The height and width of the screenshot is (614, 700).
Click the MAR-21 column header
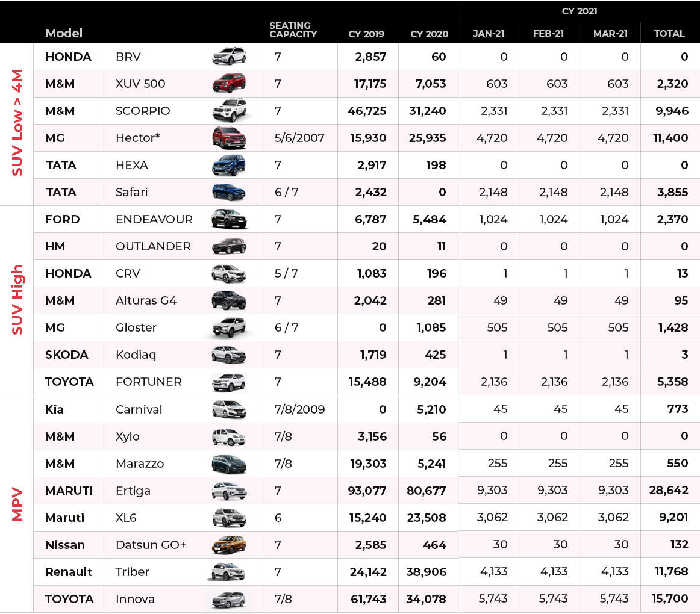610,34
